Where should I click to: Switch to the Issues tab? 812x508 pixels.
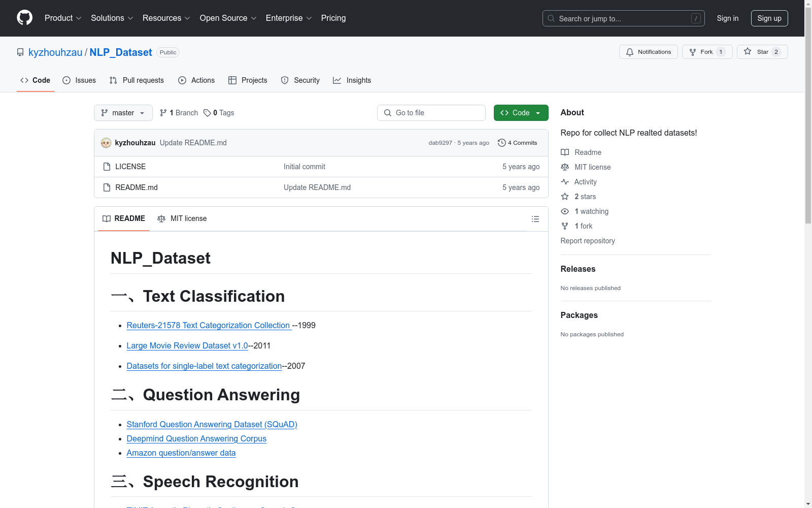click(79, 80)
